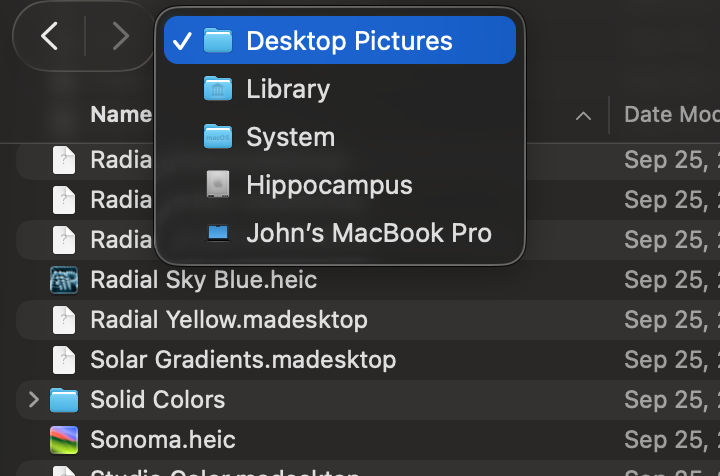Expand the Solid Colors folder

point(34,400)
